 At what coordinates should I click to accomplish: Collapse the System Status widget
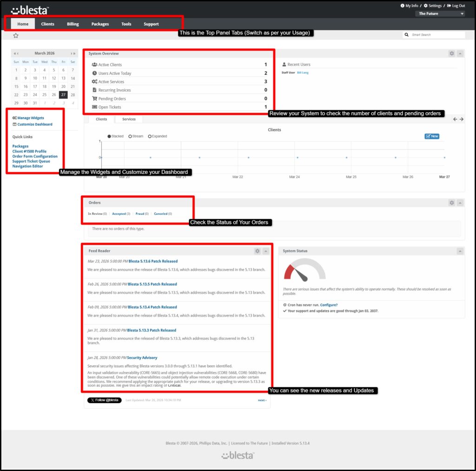(x=460, y=251)
